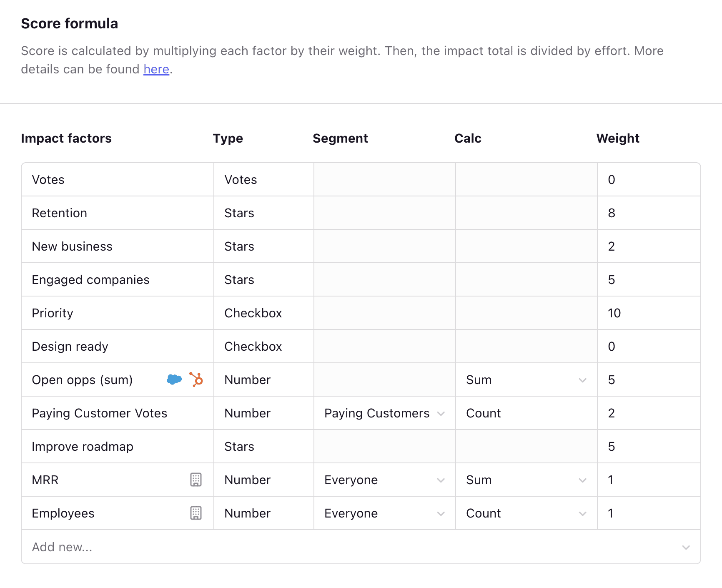Select the Design ready factor name
Screen dimensions: 722x588
point(70,347)
